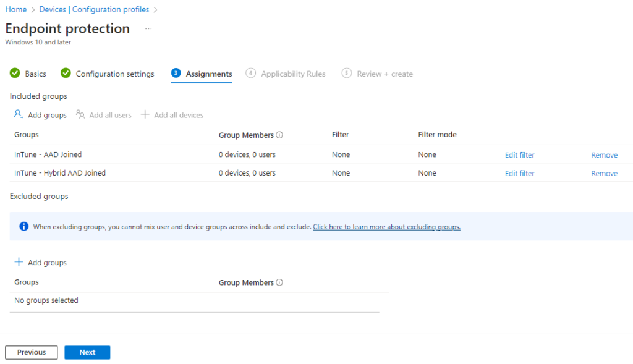Click the Previous button
Viewport: 633px width, 364px height.
click(x=31, y=352)
